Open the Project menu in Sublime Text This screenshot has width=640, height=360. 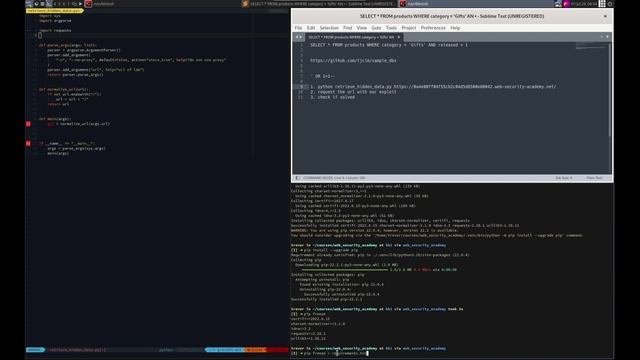(409, 28)
